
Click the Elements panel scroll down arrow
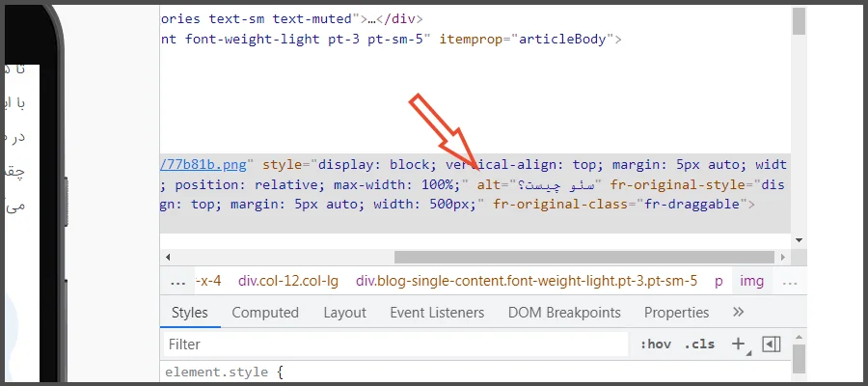click(x=799, y=240)
